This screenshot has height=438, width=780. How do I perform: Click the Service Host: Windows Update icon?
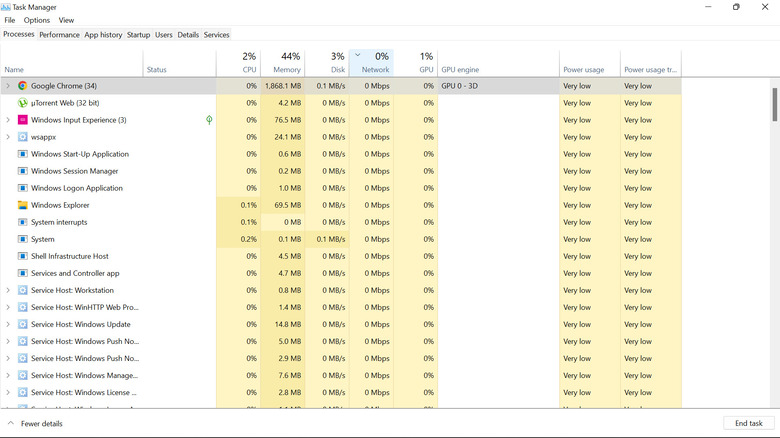23,324
